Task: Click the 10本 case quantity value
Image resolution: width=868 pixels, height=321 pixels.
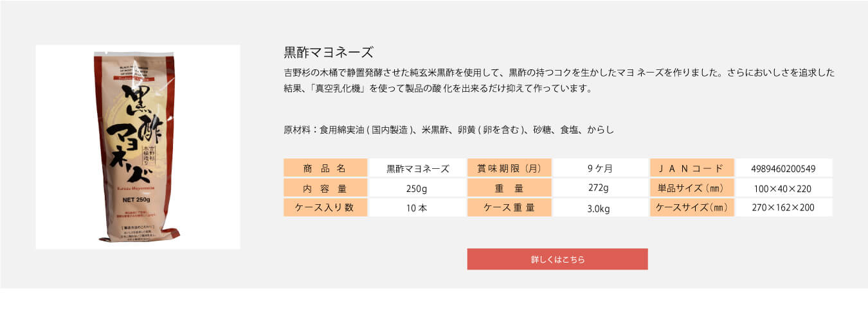Action: tap(417, 208)
